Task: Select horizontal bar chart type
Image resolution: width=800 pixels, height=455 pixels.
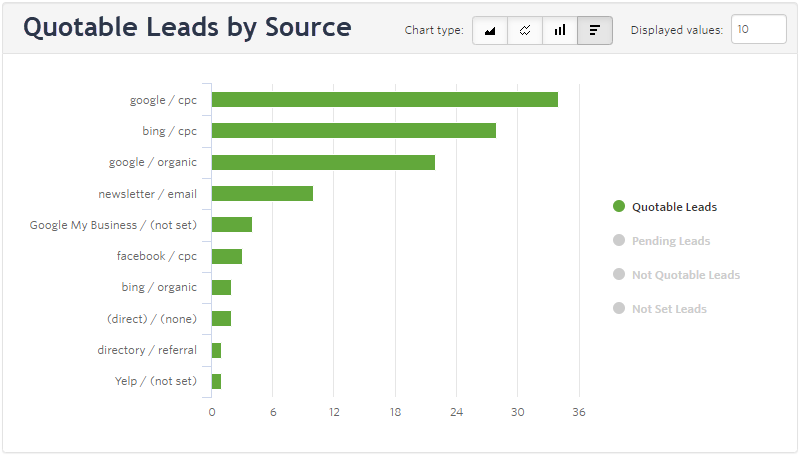Action: pyautogui.click(x=595, y=31)
